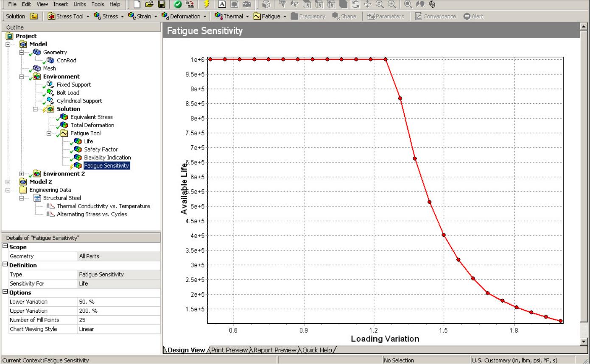Select Safety Factor in the outline tree
This screenshot has width=590, height=364.
(101, 149)
